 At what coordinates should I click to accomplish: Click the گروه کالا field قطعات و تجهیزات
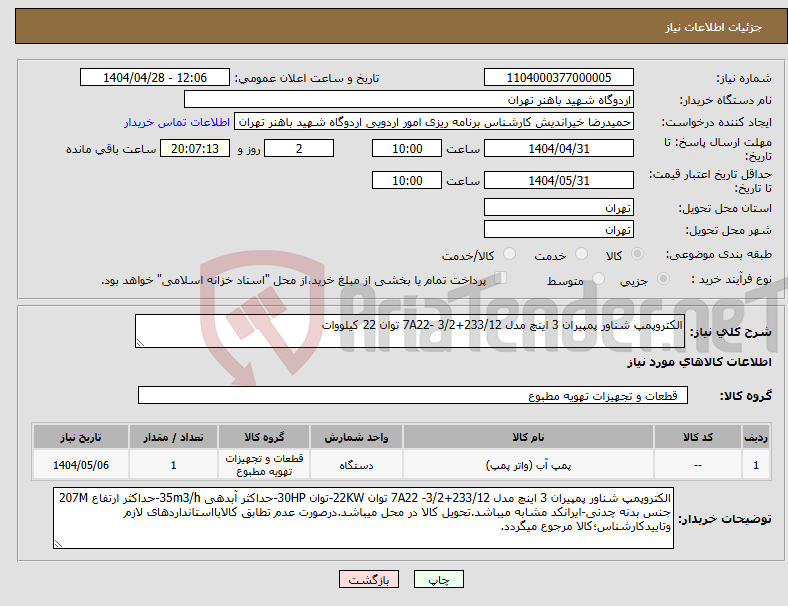[x=413, y=395]
